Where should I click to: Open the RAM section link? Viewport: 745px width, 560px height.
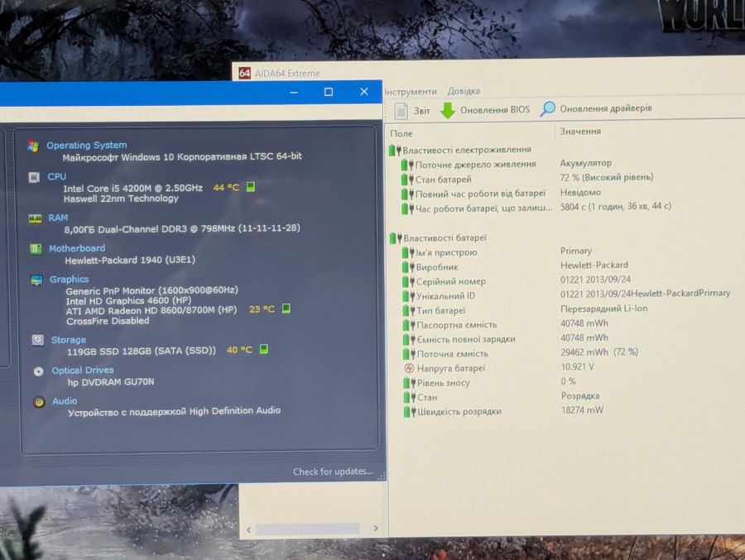click(x=58, y=218)
